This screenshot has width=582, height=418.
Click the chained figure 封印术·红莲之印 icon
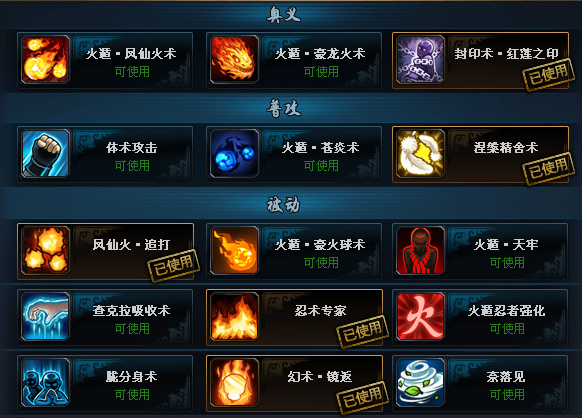(420, 59)
